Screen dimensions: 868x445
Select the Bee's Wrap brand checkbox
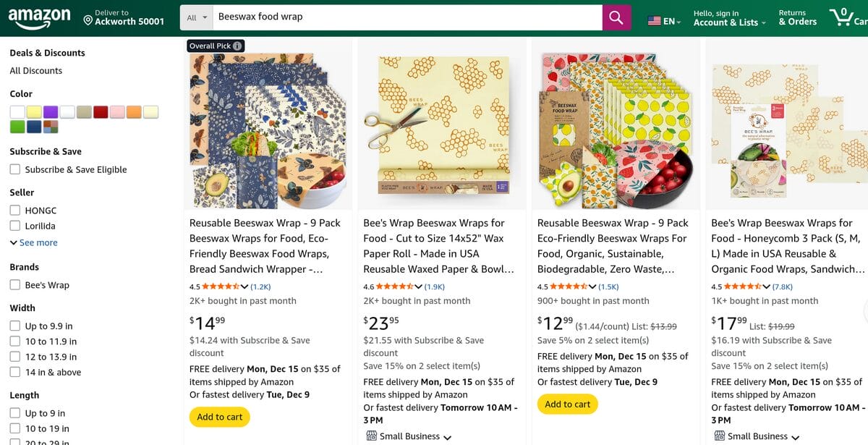click(x=14, y=284)
